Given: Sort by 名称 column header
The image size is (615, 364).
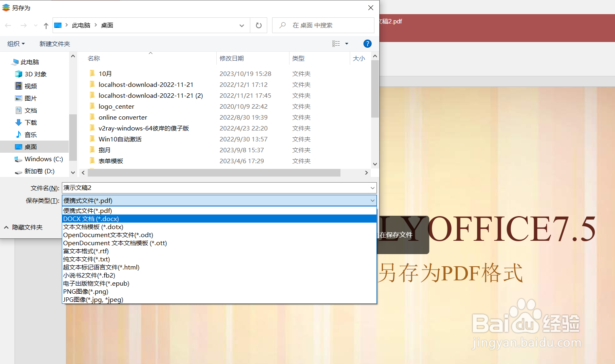Looking at the screenshot, I should point(94,58).
